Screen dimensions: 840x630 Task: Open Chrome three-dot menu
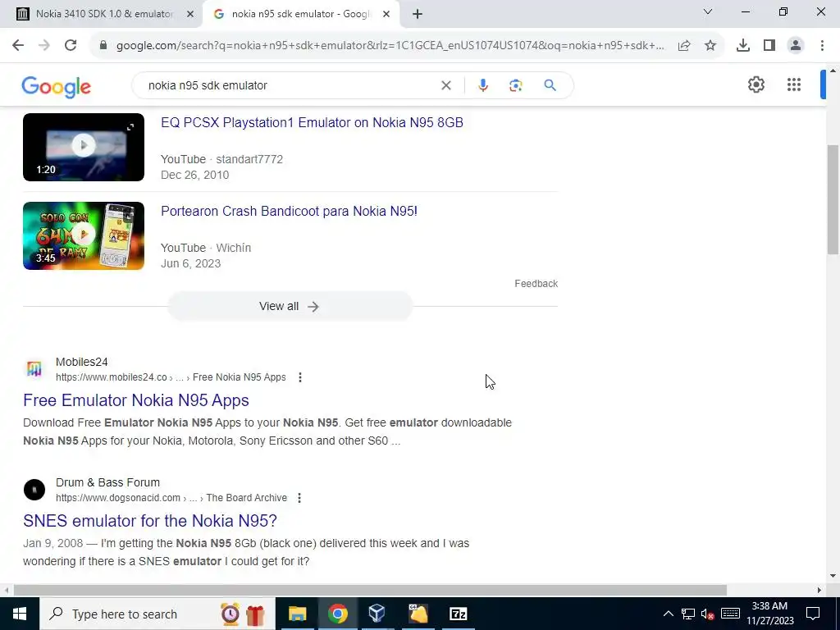point(822,46)
